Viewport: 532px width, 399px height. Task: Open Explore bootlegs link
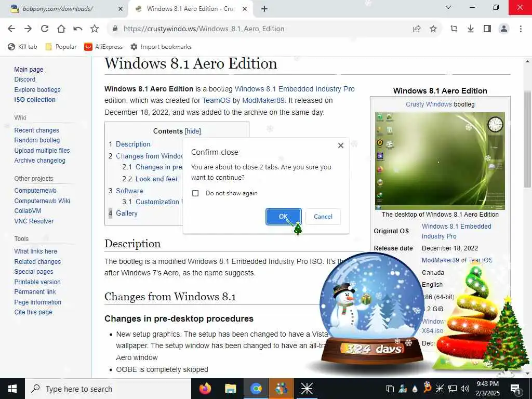(x=37, y=90)
